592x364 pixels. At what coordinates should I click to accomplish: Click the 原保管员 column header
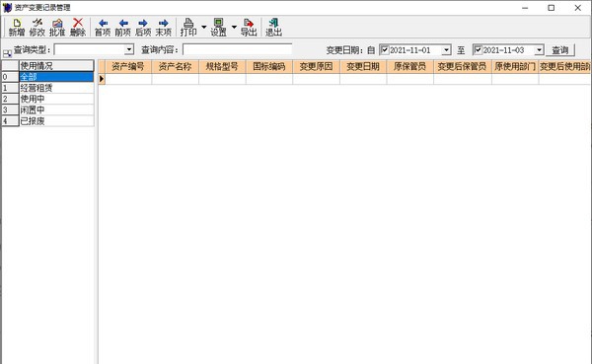tap(410, 66)
